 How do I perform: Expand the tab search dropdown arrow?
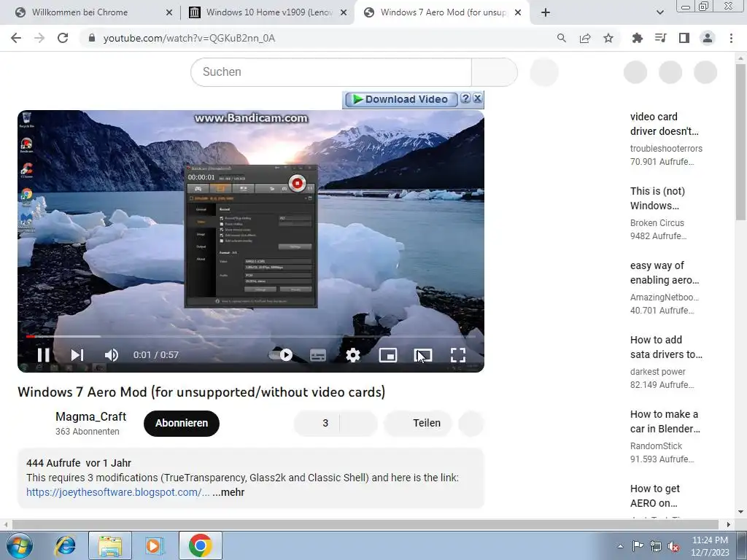[x=659, y=12]
